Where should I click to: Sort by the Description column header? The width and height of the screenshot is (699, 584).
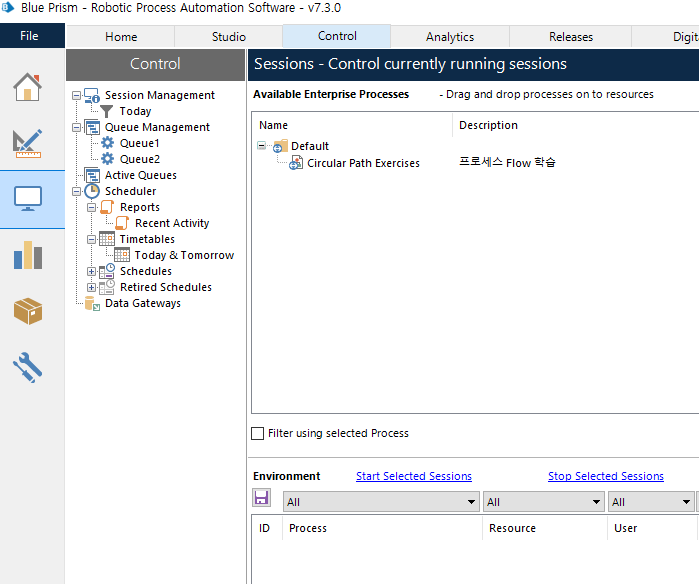click(575, 125)
